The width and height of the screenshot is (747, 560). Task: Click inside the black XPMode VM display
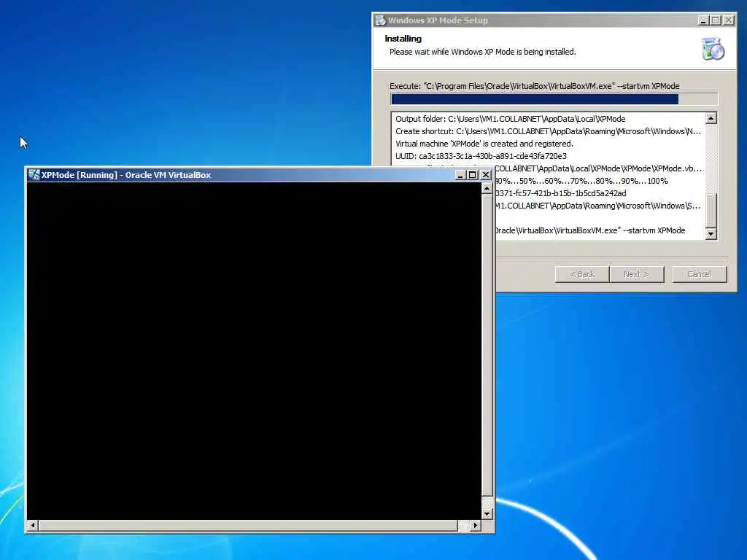[254, 351]
